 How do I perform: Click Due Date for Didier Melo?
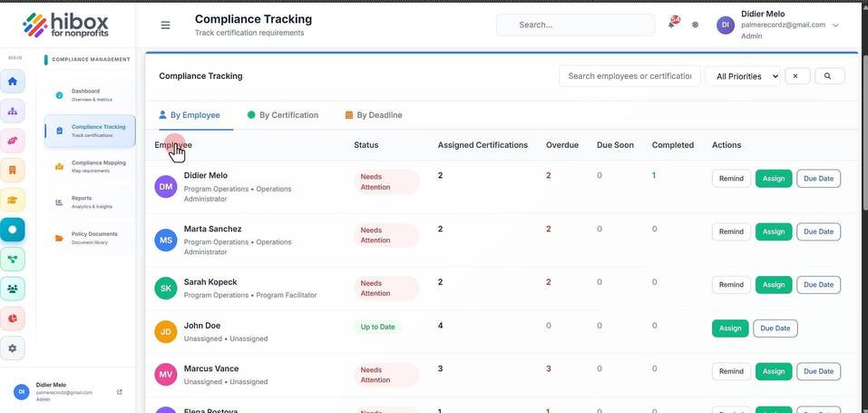point(818,179)
